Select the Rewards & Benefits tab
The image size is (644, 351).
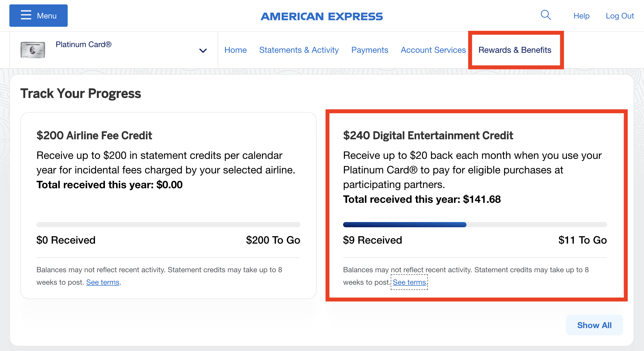point(515,50)
